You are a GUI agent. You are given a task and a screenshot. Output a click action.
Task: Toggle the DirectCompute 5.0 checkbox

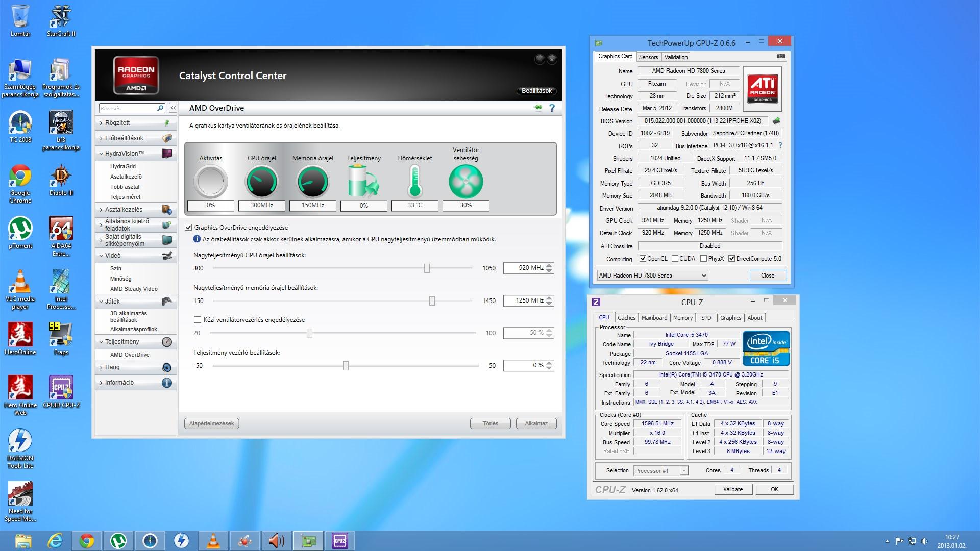(x=732, y=259)
